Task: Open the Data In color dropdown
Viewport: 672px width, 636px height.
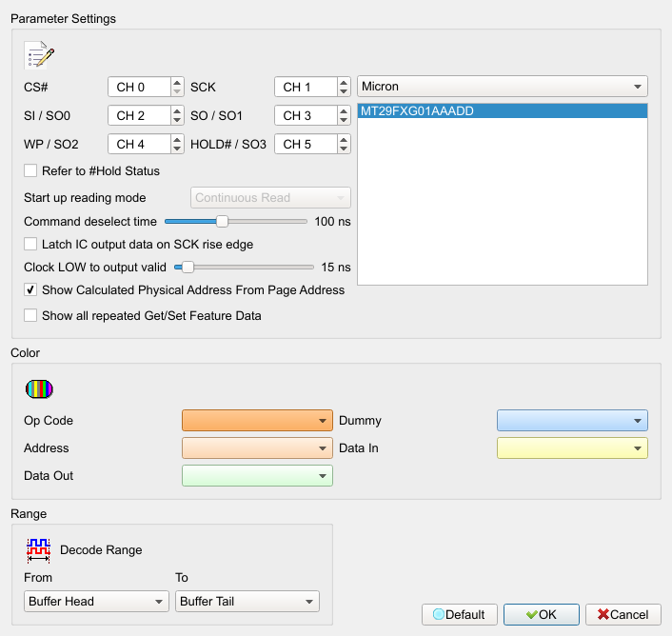Action: point(572,447)
